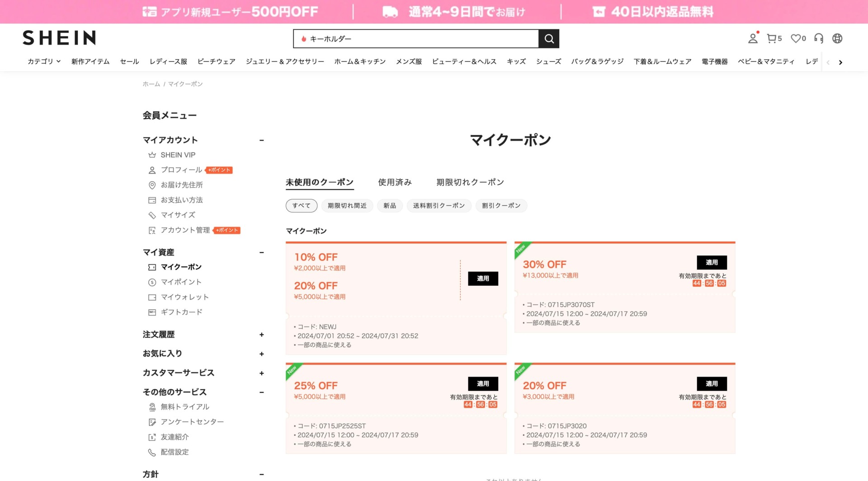Open the globe language selector icon
Viewport: 868px width, 481px height.
pos(837,38)
